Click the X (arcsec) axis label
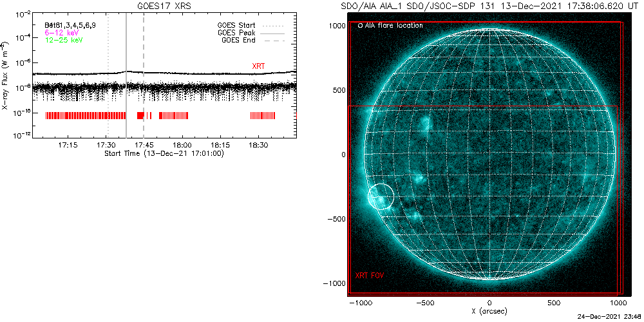Image resolution: width=644 pixels, height=322 pixels. [490, 312]
